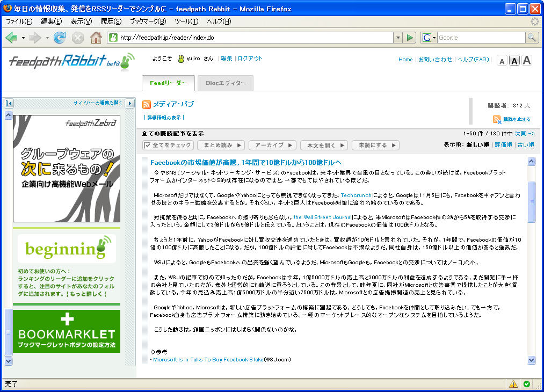Click the feedpath Rabbit beta logo
Screen dimensions: 544x392
click(x=71, y=62)
